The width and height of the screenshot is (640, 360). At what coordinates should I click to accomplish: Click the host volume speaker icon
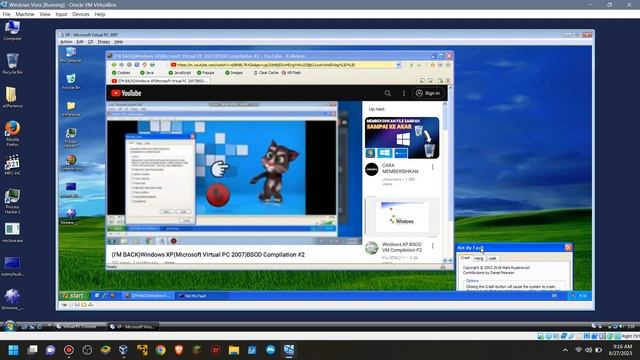[x=588, y=350]
